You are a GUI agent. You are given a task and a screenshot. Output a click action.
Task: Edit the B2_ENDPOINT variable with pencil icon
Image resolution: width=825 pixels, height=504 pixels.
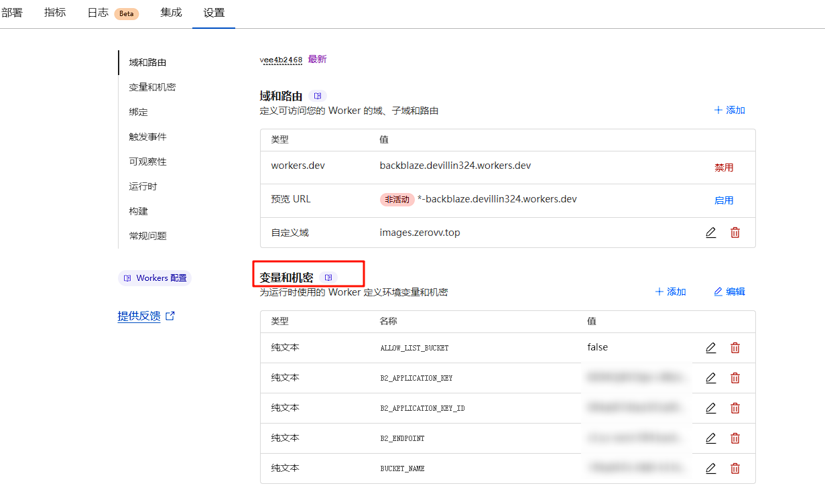710,438
